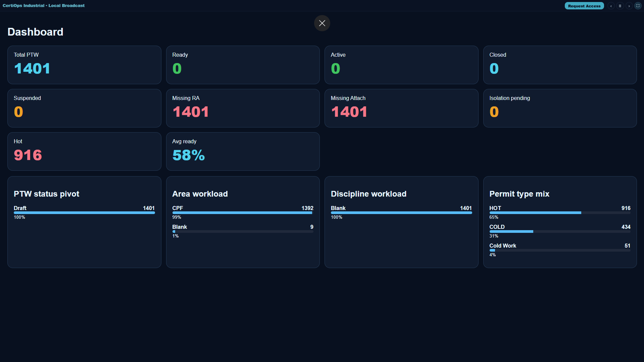The width and height of the screenshot is (644, 362).
Task: Click the COLD permit type bar
Action: (x=560, y=231)
